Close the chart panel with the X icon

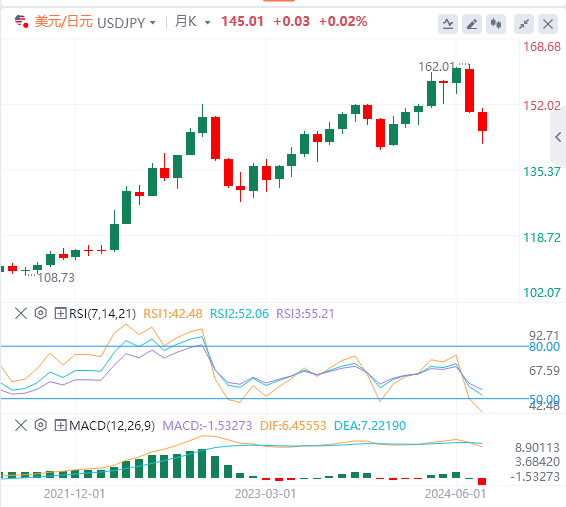coord(548,24)
